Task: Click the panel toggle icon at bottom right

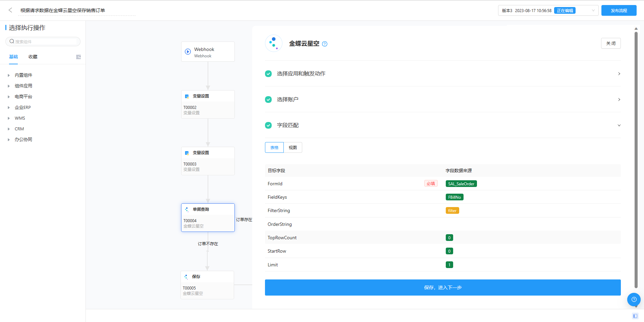Action: click(635, 316)
